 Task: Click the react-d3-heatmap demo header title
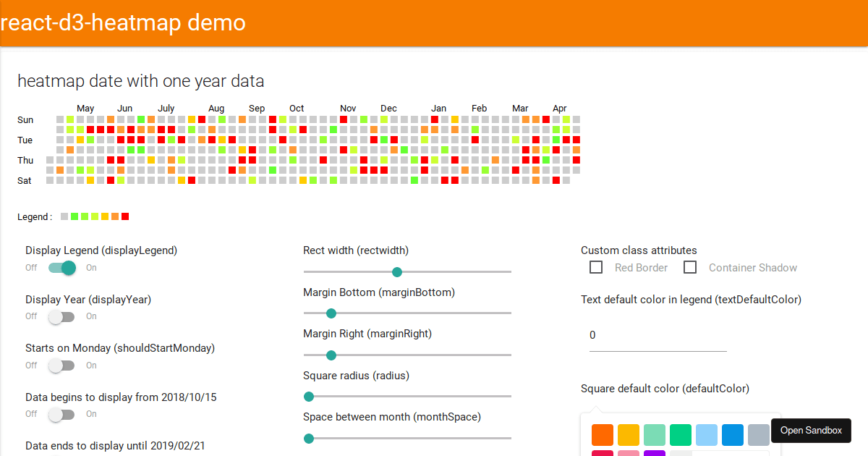122,22
